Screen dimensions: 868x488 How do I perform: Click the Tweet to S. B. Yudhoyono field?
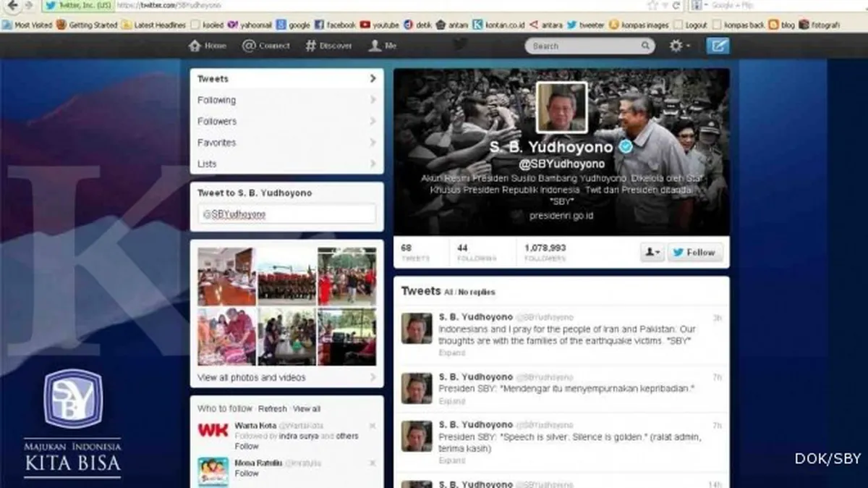pos(286,214)
